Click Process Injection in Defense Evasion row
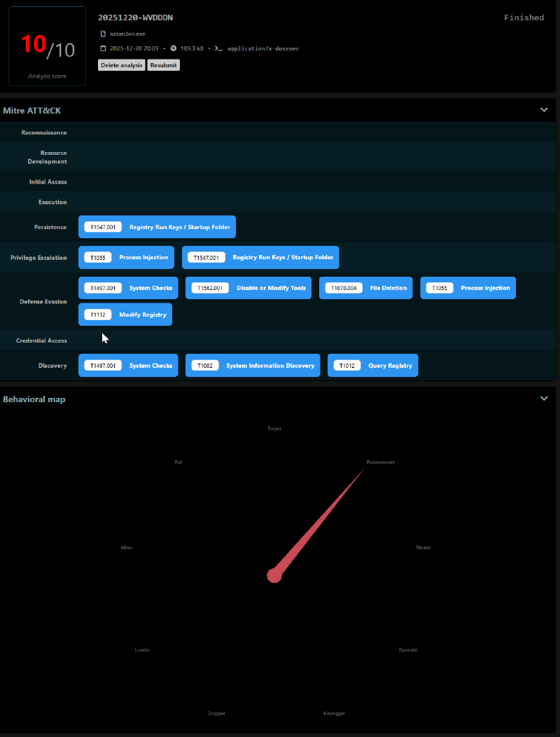This screenshot has height=737, width=560. click(468, 288)
